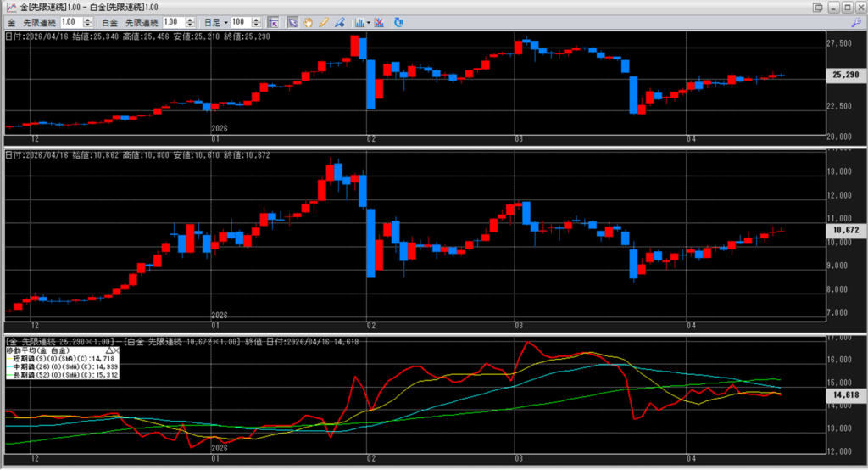This screenshot has height=470, width=868.
Task: Click the 移動平均(金 白金) legend title
Action: (x=38, y=351)
